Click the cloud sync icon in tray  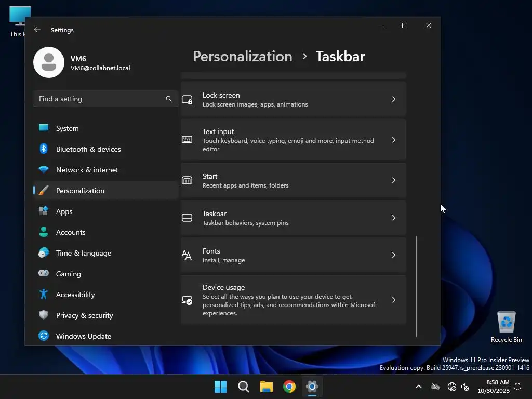click(435, 387)
